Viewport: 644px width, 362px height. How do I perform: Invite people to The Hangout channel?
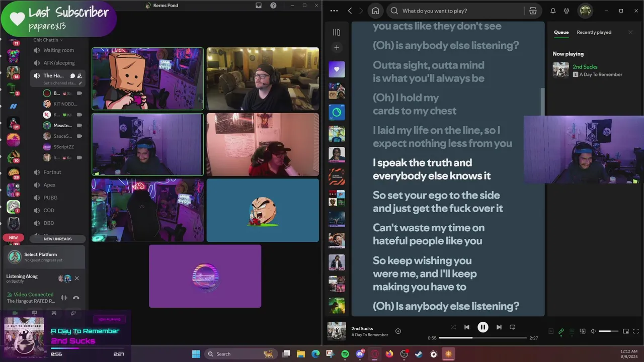[79, 76]
